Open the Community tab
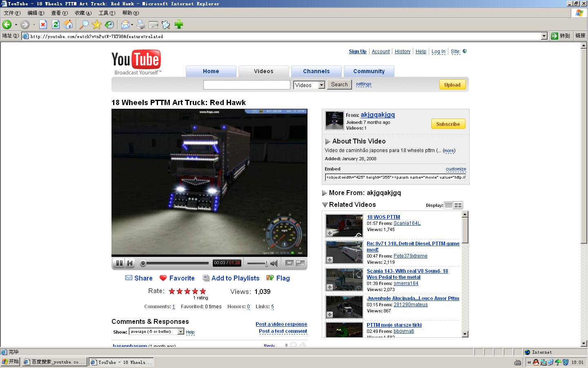The width and height of the screenshot is (588, 368). 369,71
